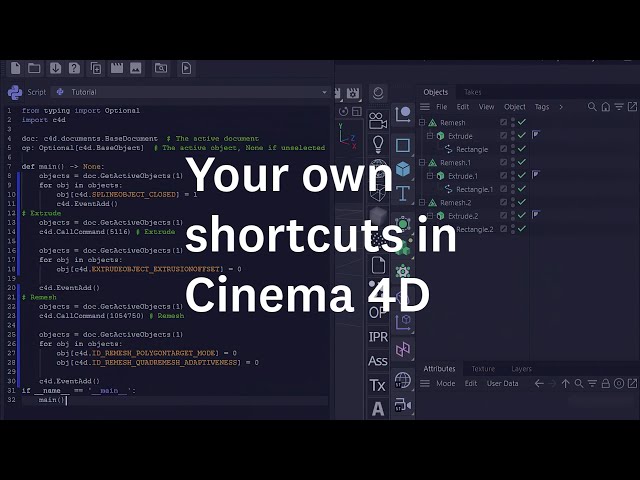Open the Layers tab

(521, 369)
